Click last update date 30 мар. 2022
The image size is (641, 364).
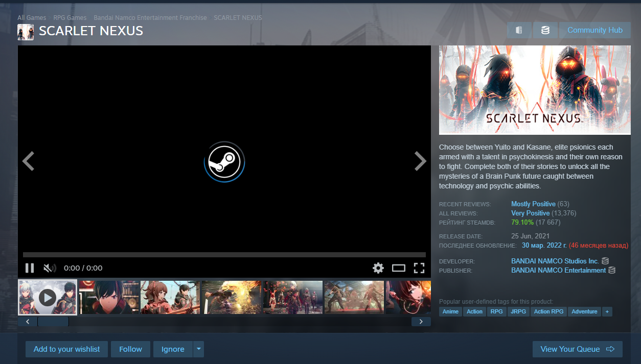pos(544,245)
